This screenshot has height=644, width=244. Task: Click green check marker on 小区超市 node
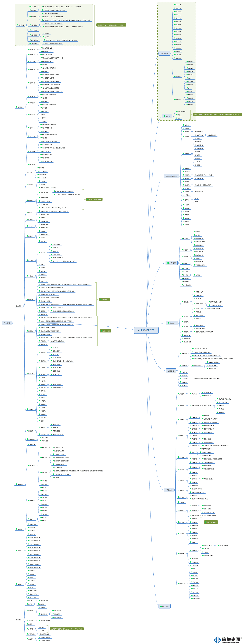coord(168,323)
